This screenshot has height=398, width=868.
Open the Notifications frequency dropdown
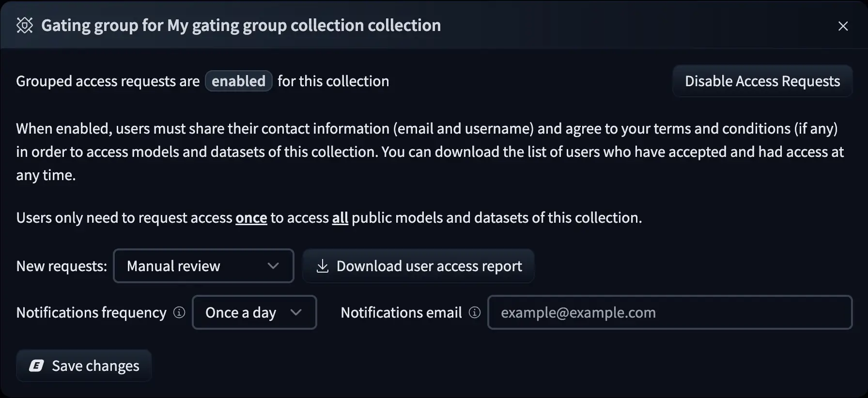[x=254, y=312]
